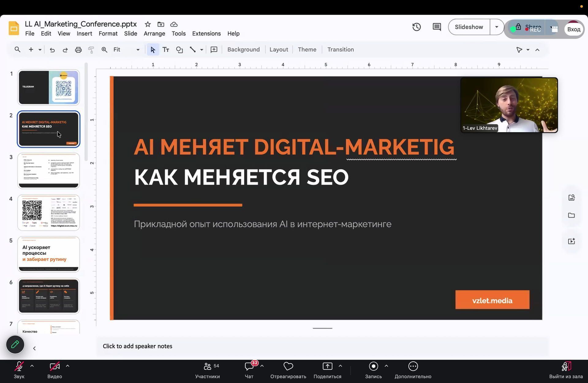This screenshot has height=383, width=588.
Task: Select the text box tool
Action: pos(166,50)
